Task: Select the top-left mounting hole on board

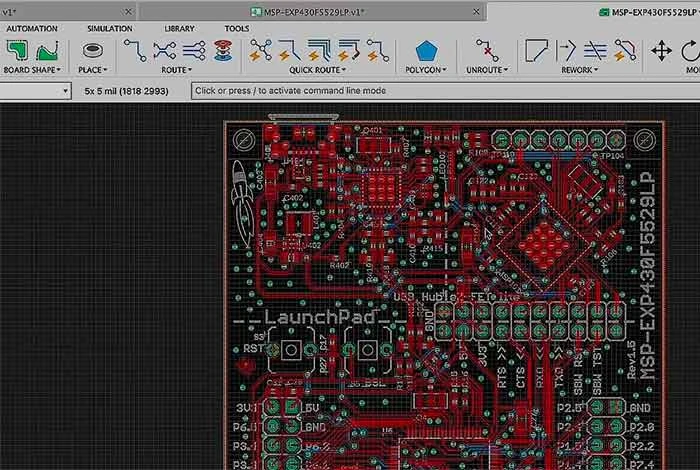Action: (244, 140)
